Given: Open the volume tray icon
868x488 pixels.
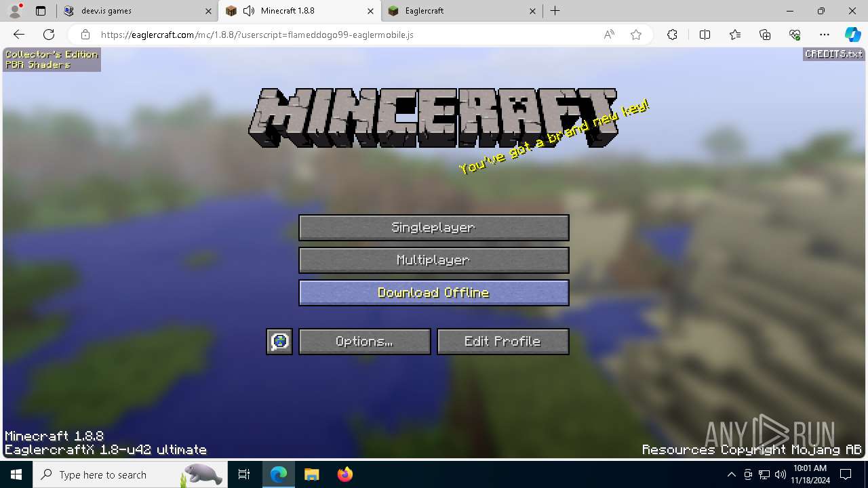Looking at the screenshot, I should click(780, 474).
